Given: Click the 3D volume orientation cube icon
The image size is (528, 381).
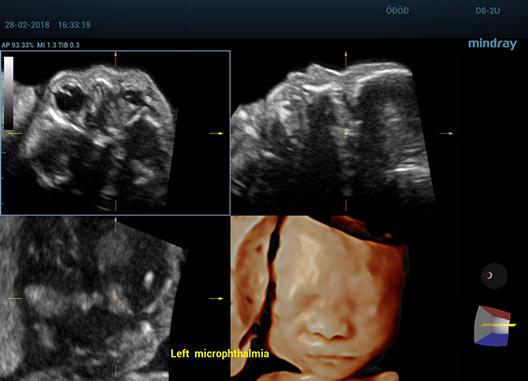Looking at the screenshot, I should click(x=493, y=326).
